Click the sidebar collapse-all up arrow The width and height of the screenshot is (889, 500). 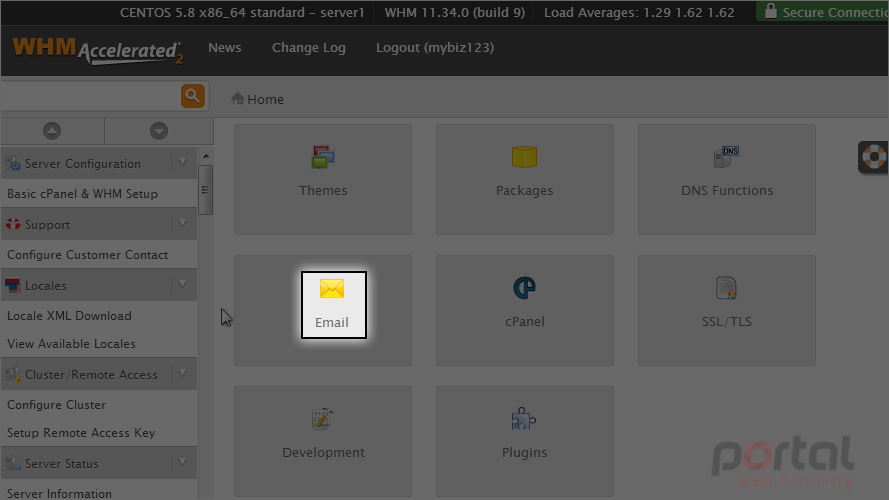(x=52, y=131)
